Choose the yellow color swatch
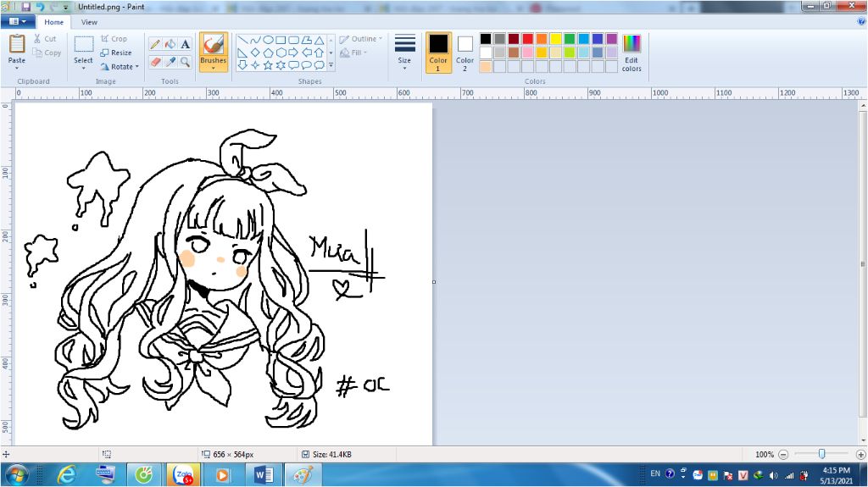The height and width of the screenshot is (487, 868). click(x=555, y=38)
